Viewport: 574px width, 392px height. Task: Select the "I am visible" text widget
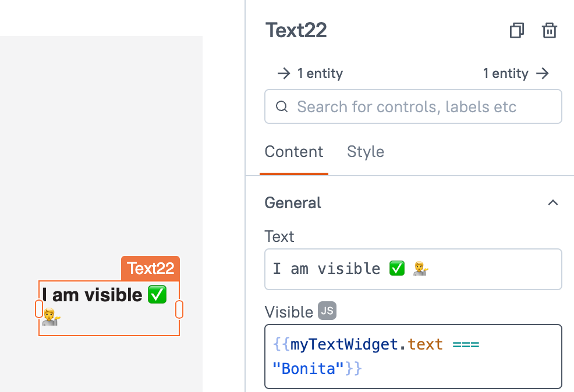click(x=105, y=295)
